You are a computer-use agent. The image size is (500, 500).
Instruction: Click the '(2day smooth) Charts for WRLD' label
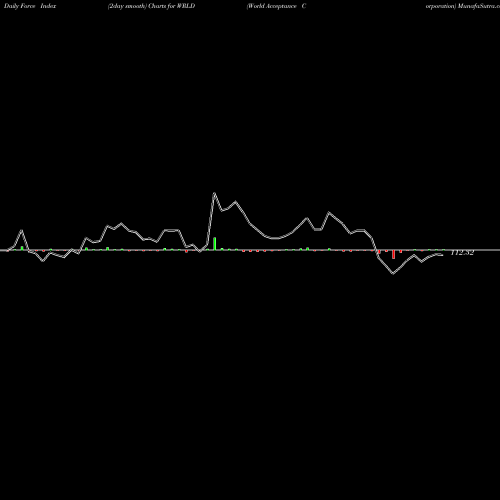tap(151, 6)
